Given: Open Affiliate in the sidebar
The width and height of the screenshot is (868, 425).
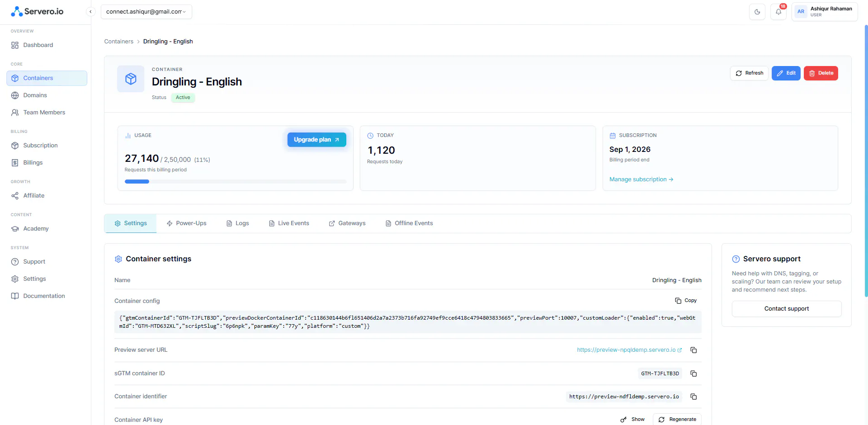Looking at the screenshot, I should pos(47,196).
